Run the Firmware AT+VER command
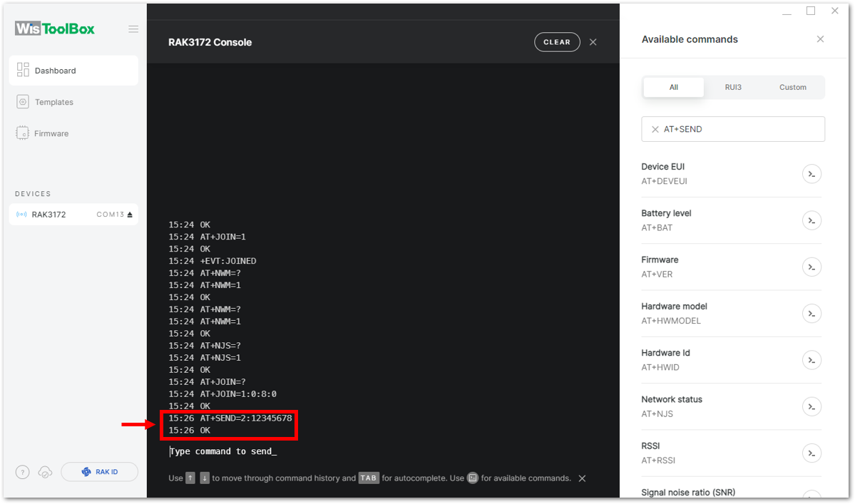The image size is (855, 504). coord(812,267)
